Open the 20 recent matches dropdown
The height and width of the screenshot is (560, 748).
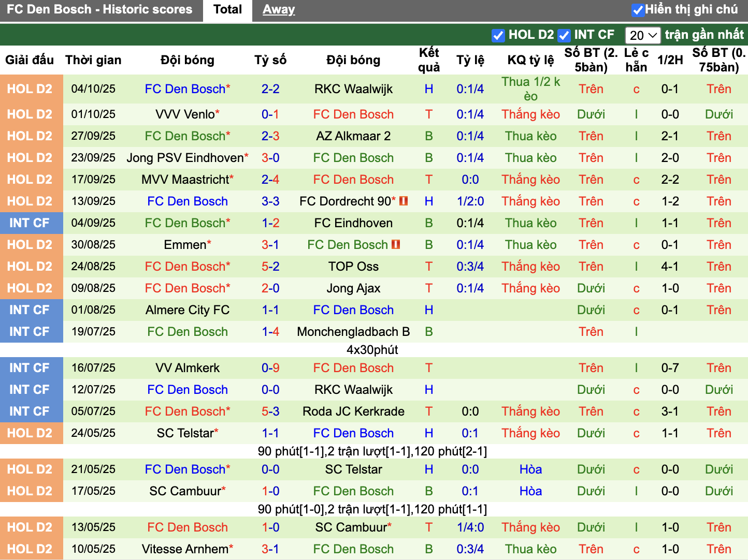coord(643,35)
